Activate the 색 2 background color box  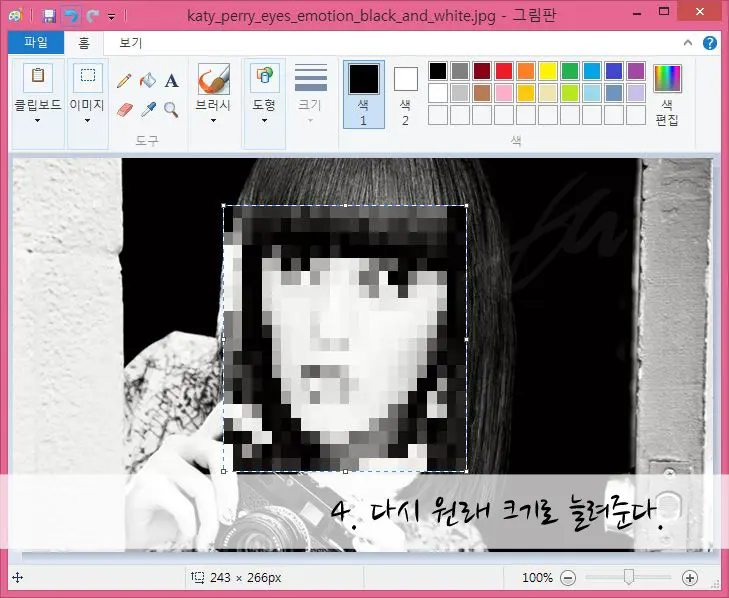[x=405, y=93]
